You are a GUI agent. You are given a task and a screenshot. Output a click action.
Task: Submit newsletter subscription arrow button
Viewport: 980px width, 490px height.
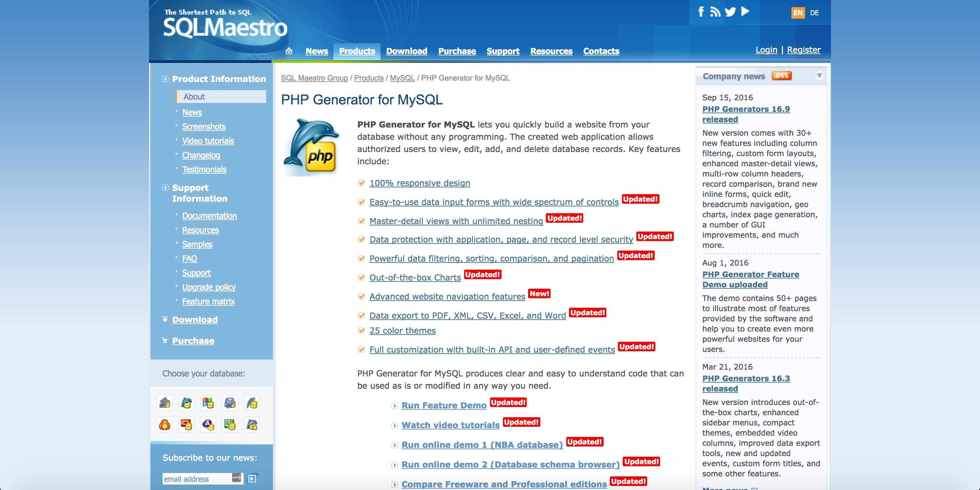pyautogui.click(x=252, y=478)
